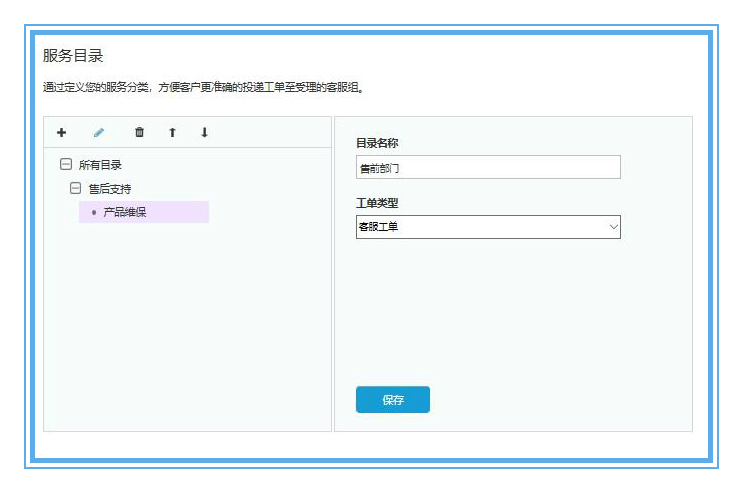Collapse the 所有目录 tree node

pyautogui.click(x=66, y=165)
